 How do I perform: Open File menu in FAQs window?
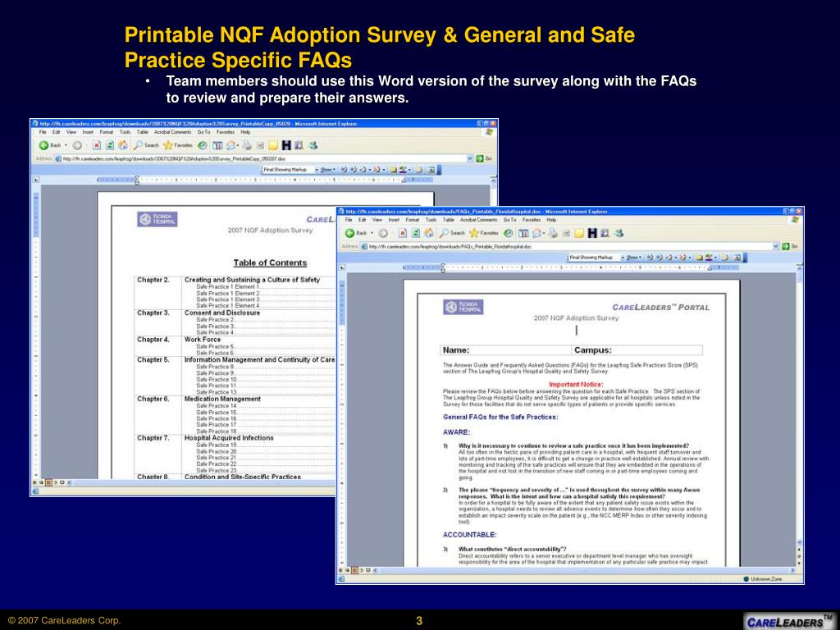point(348,220)
